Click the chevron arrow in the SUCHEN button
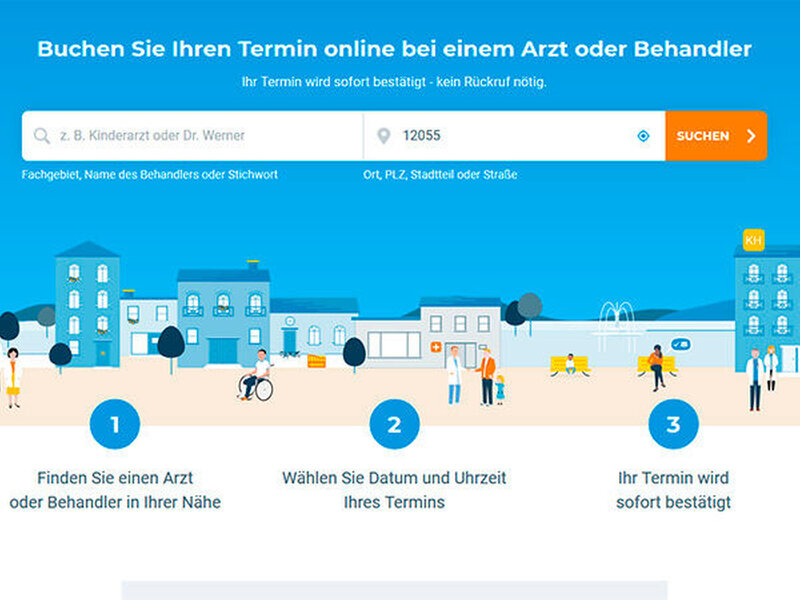 751,136
